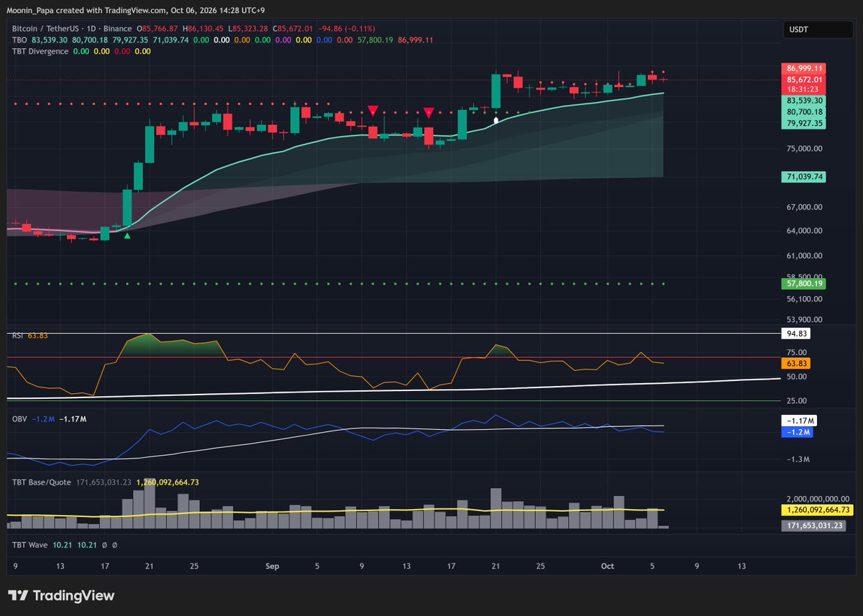Click the TBO indicator legend name
This screenshot has height=616, width=863.
click(19, 40)
